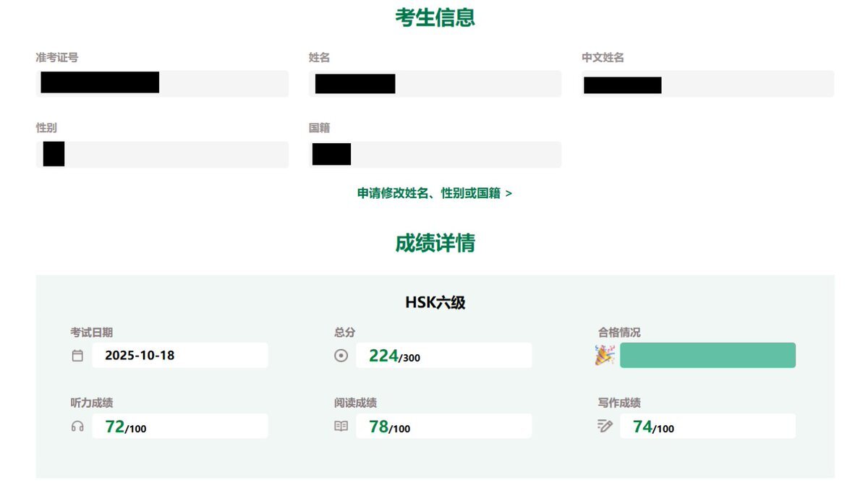This screenshot has height=488, width=868.
Task: Click the 中文姓名 label
Action: point(603,58)
